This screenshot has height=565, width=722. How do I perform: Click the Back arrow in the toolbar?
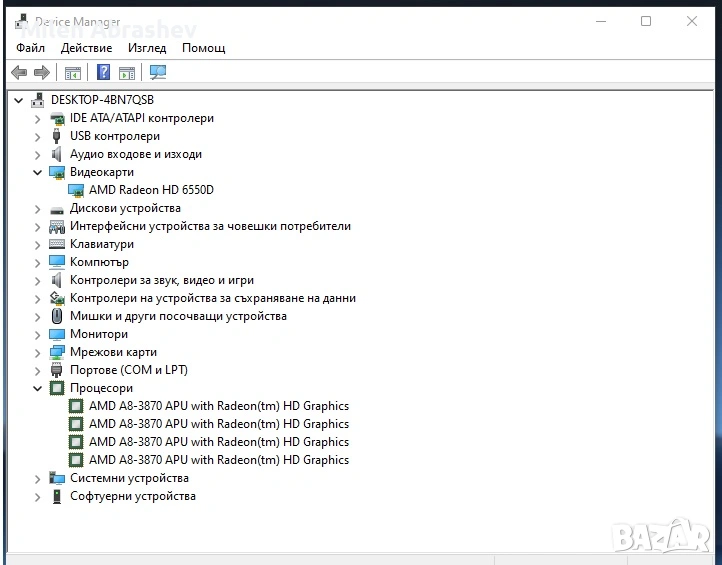click(19, 72)
